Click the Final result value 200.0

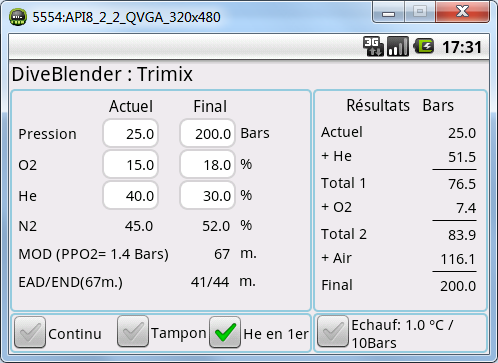click(x=458, y=286)
